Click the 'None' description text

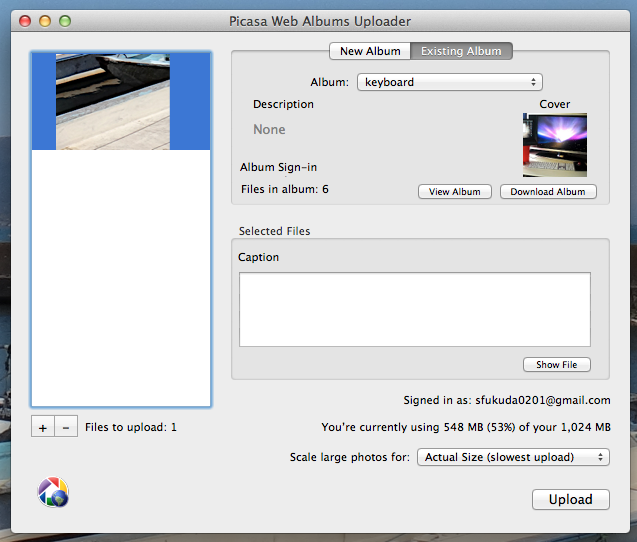click(269, 130)
